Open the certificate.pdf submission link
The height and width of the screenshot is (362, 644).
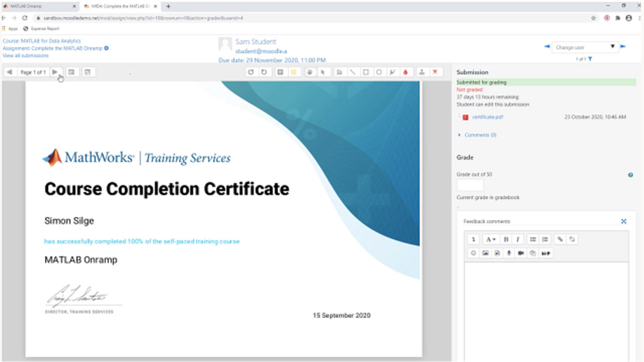point(487,117)
